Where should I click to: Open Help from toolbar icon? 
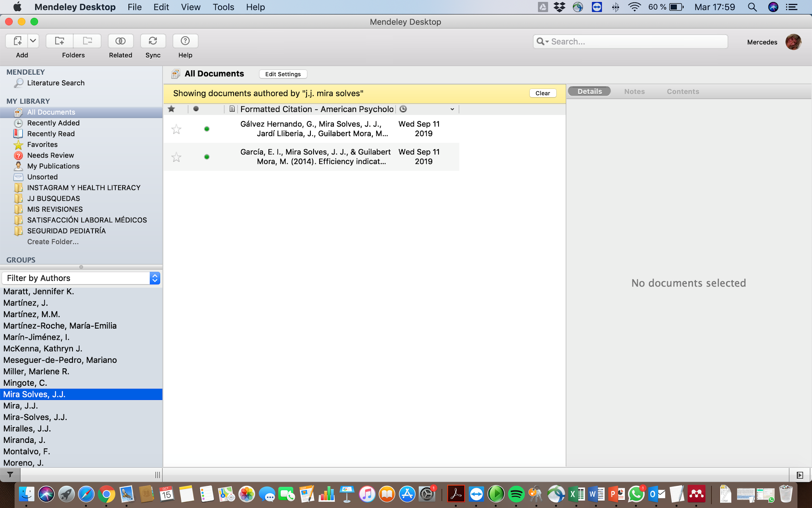[x=185, y=41]
